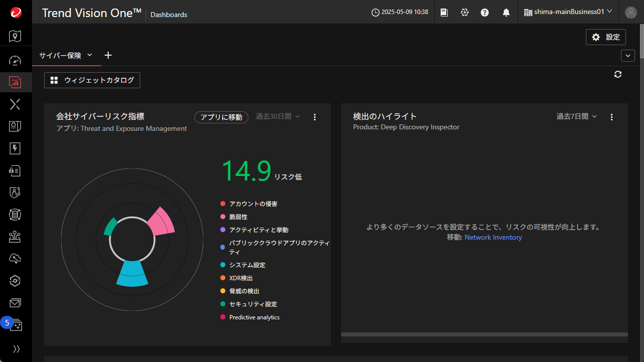Click the 14.9 risk score value
This screenshot has height=362, width=644.
point(246,171)
